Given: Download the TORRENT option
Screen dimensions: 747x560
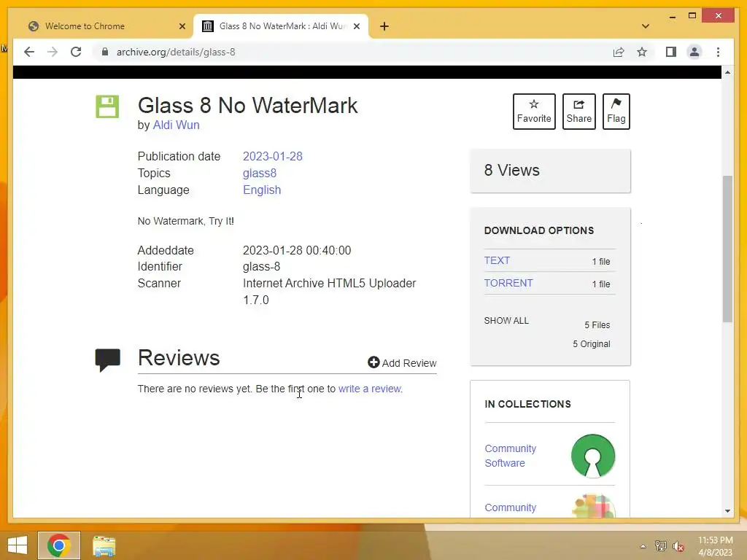Looking at the screenshot, I should pos(508,283).
